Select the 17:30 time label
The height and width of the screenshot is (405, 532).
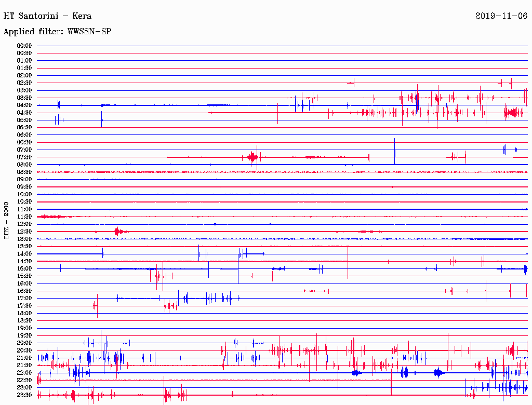pos(24,306)
